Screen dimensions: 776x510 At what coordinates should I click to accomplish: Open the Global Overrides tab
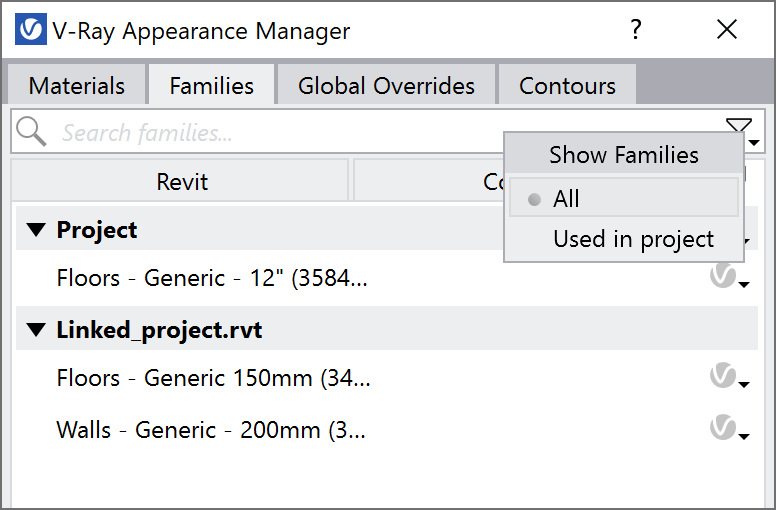(386, 85)
